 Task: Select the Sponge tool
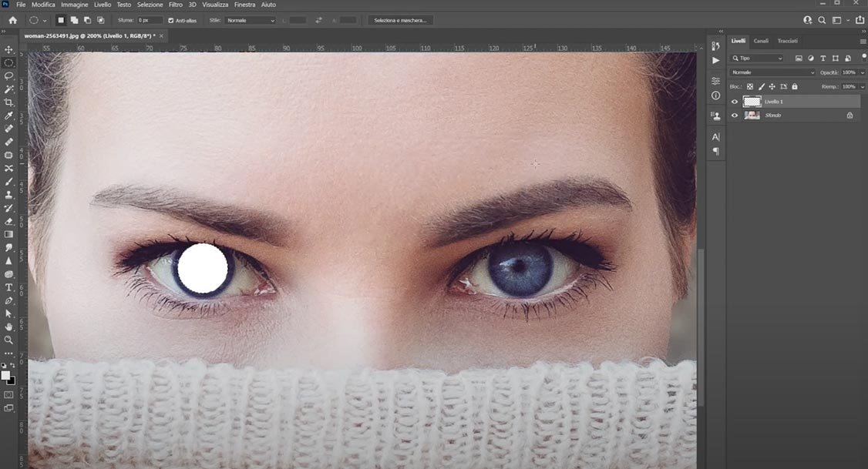coord(8,274)
